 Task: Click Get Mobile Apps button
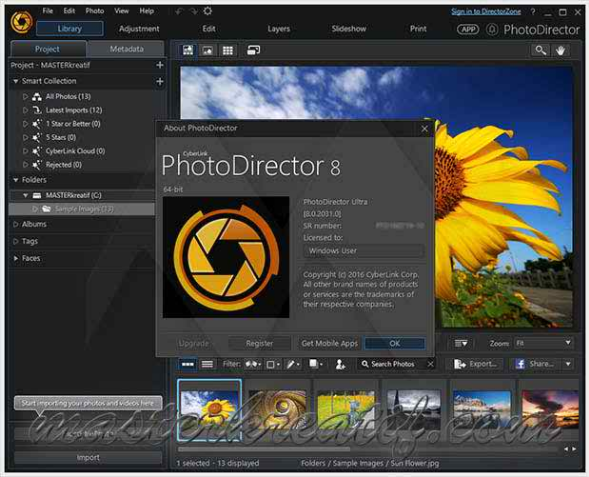tap(329, 343)
